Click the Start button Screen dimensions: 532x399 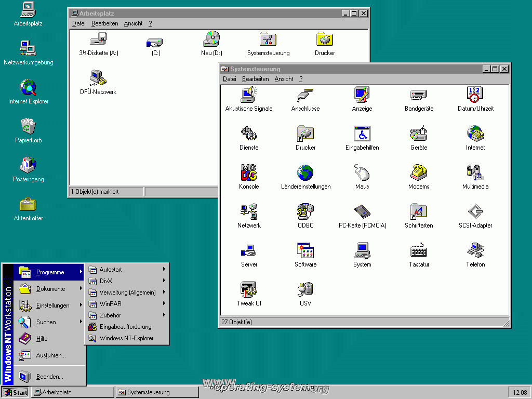point(16,392)
